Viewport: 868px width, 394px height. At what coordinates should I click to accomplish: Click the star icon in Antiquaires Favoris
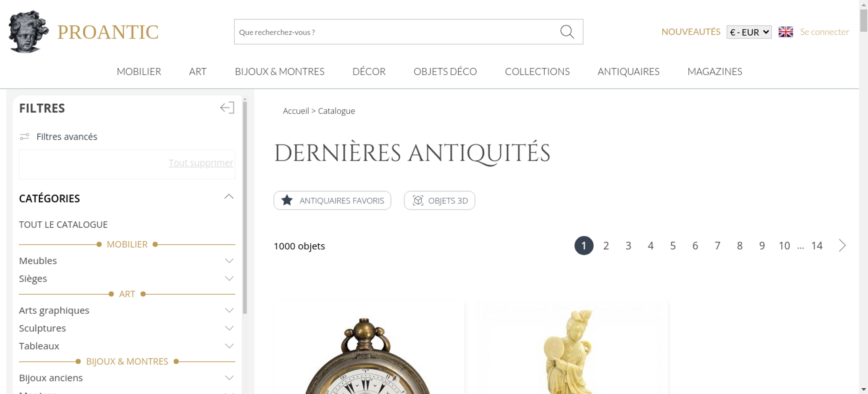pyautogui.click(x=287, y=200)
